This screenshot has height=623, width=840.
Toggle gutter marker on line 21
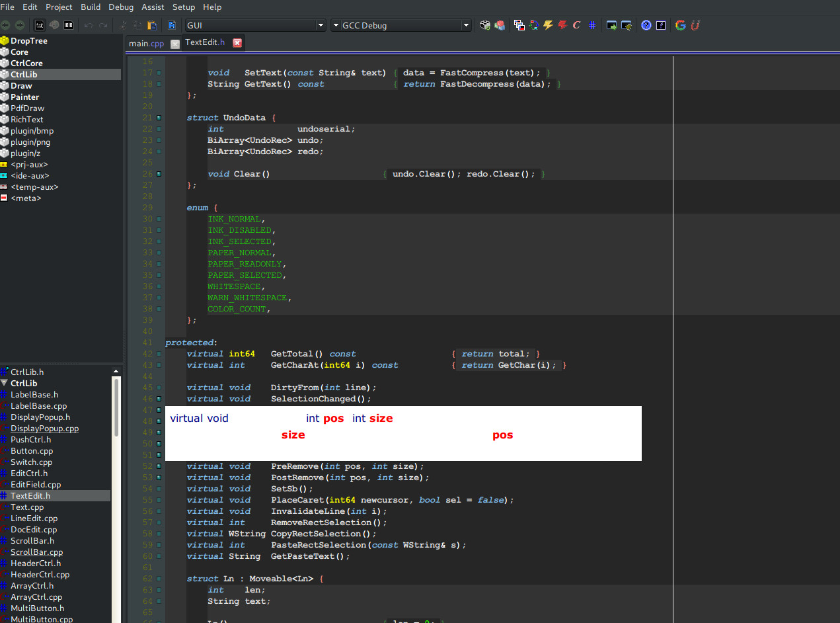pos(159,118)
